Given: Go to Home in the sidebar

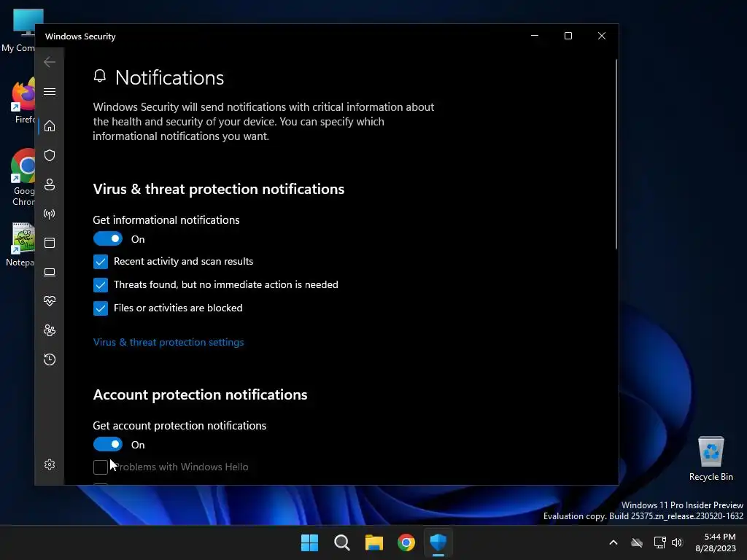Looking at the screenshot, I should [x=50, y=126].
